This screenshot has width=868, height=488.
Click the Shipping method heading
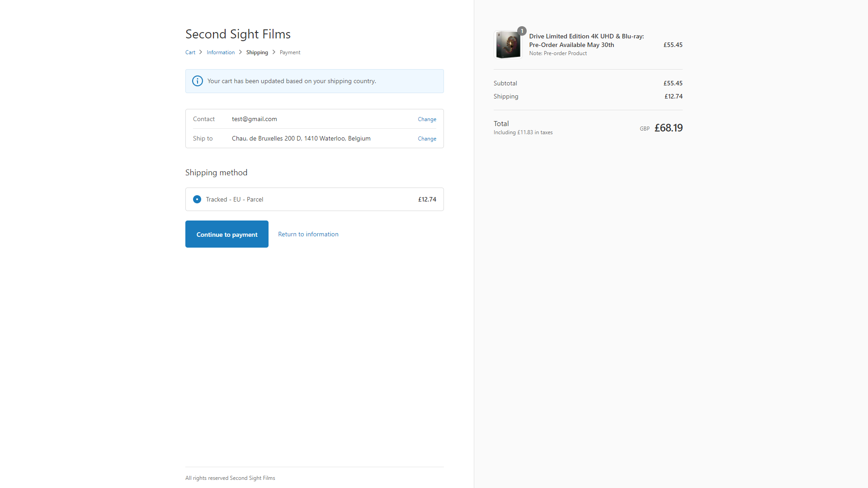coord(216,173)
